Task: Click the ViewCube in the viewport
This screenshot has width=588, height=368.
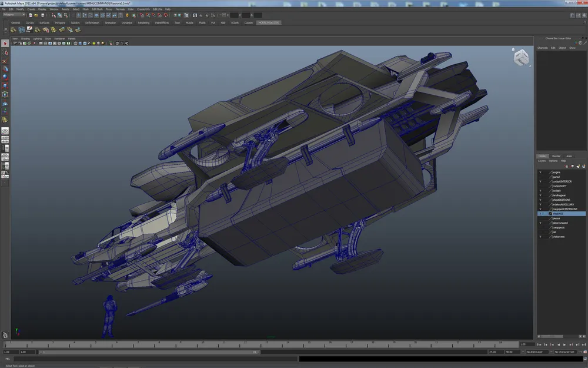Action: 521,58
